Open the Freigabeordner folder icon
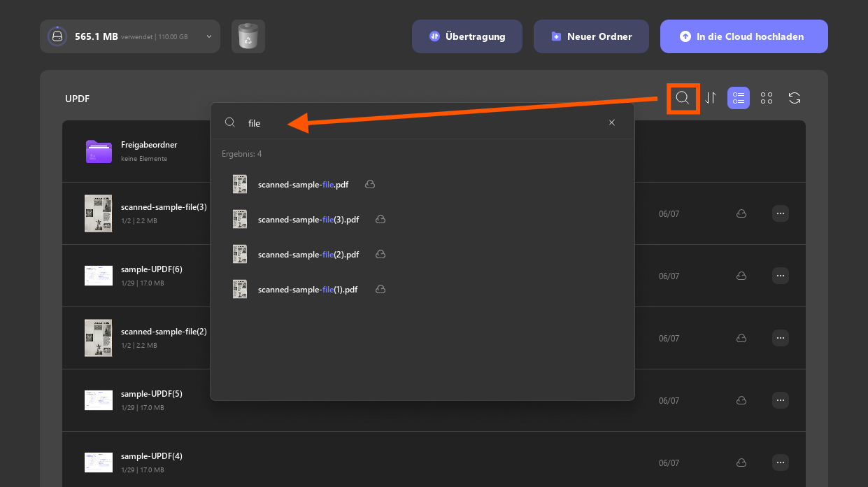The width and height of the screenshot is (868, 487). coord(99,151)
